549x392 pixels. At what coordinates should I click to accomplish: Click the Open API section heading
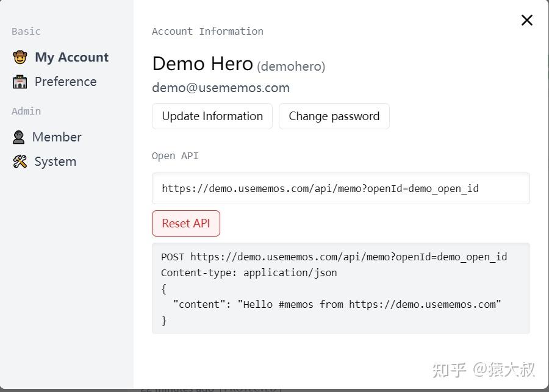coord(175,155)
